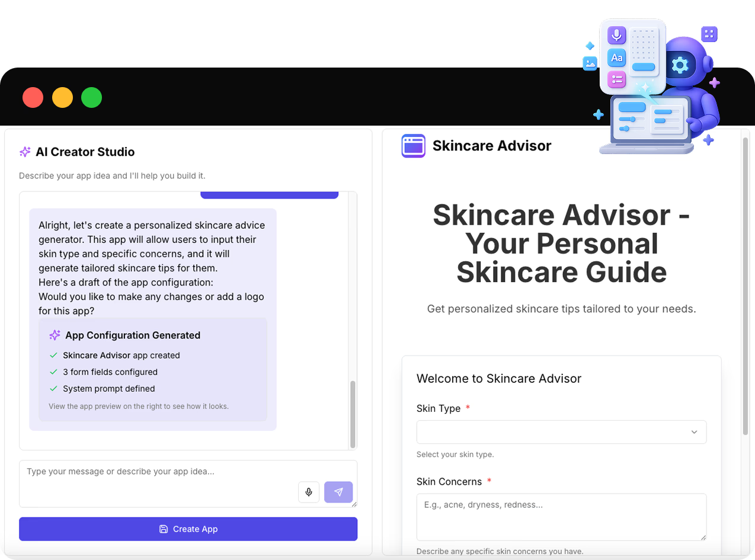The image size is (755, 560).
Task: Click the Create App button
Action: [x=188, y=529]
